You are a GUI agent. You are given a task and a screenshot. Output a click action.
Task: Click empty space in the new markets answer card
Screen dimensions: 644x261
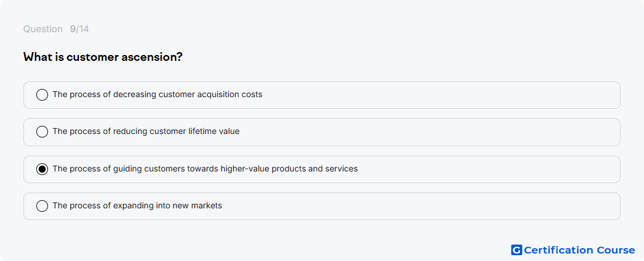419,206
